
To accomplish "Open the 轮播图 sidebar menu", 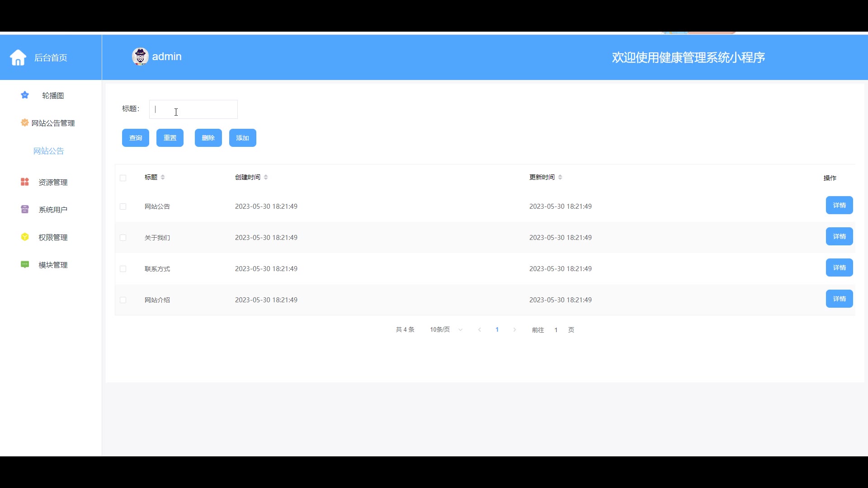I will (x=52, y=95).
